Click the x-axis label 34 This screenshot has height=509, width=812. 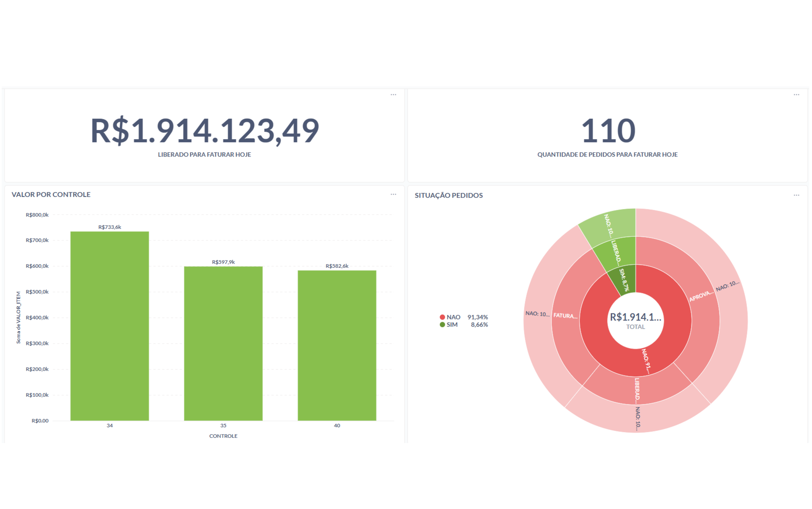point(109,425)
